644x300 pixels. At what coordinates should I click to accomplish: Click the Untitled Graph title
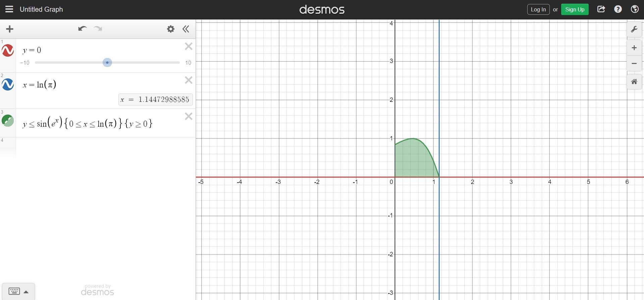point(41,9)
